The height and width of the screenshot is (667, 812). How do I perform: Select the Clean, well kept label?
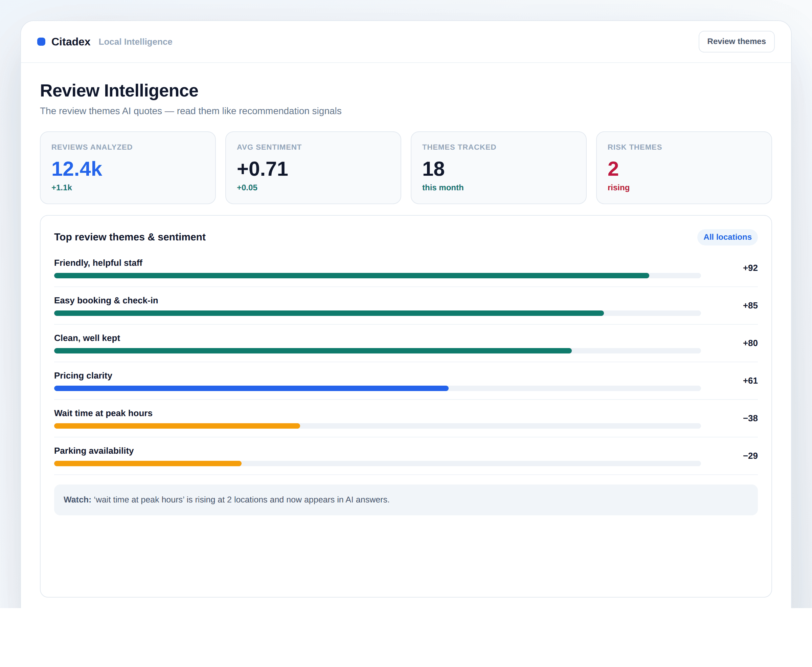point(87,338)
